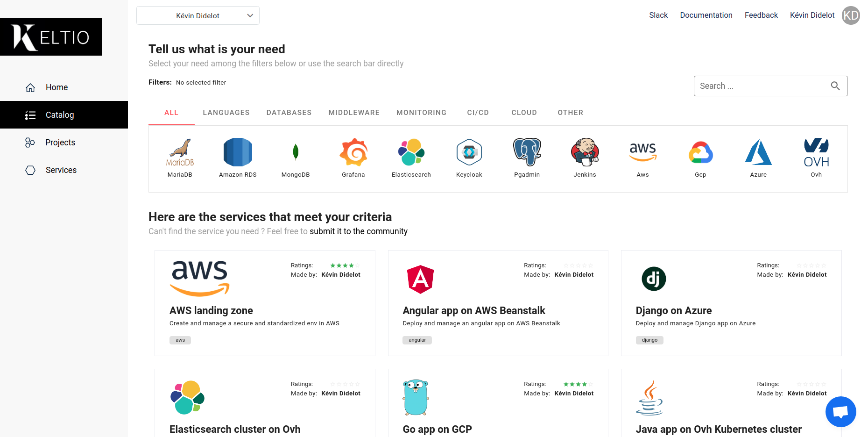
Task: Filter by the Azure icon
Action: coord(758,152)
